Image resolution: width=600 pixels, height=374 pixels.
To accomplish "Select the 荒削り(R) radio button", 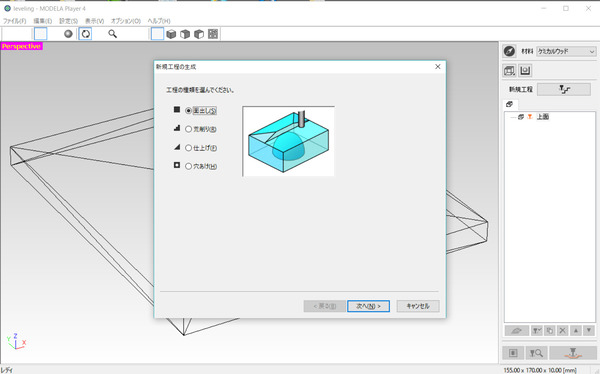I will point(188,129).
